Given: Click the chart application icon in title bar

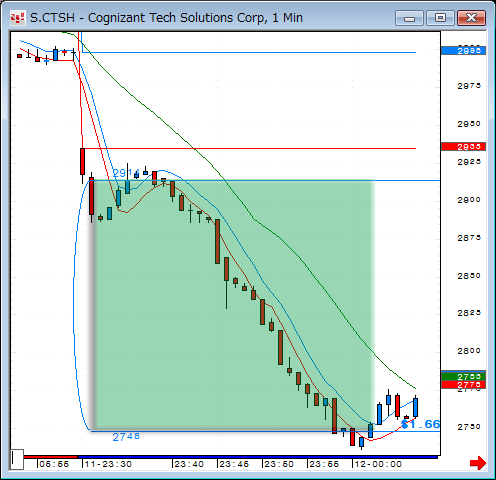Looking at the screenshot, I should (17, 18).
